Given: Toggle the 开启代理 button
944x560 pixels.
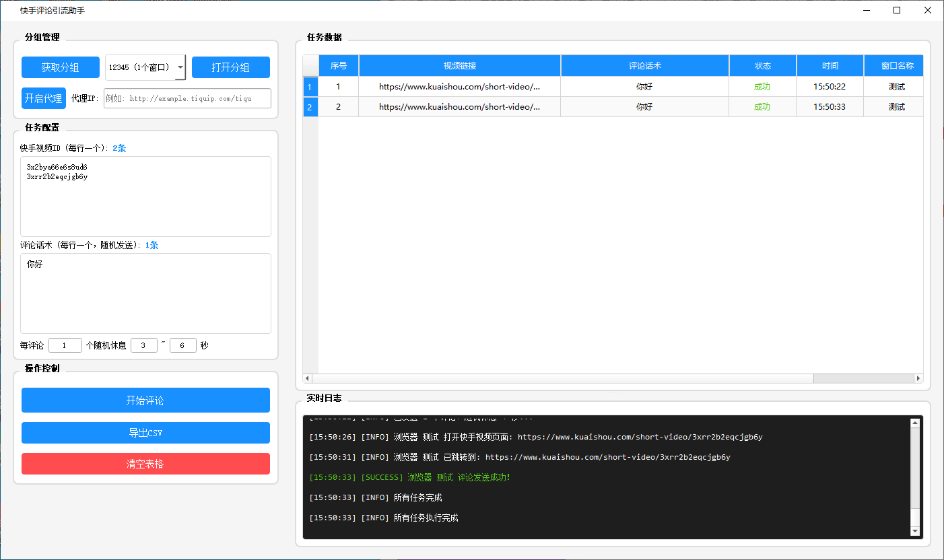Looking at the screenshot, I should tap(44, 98).
